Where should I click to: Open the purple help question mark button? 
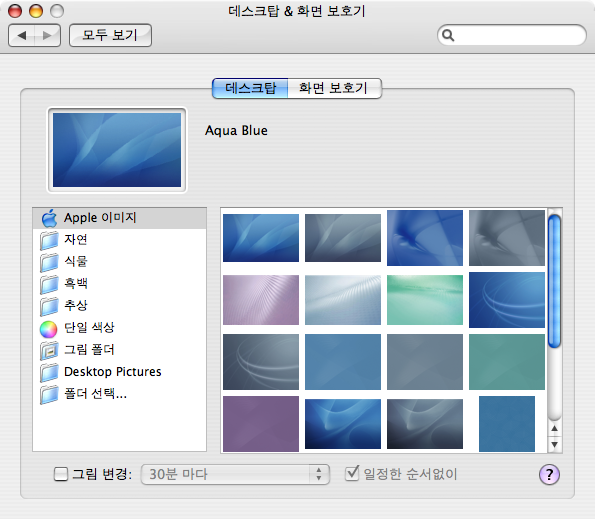549,474
